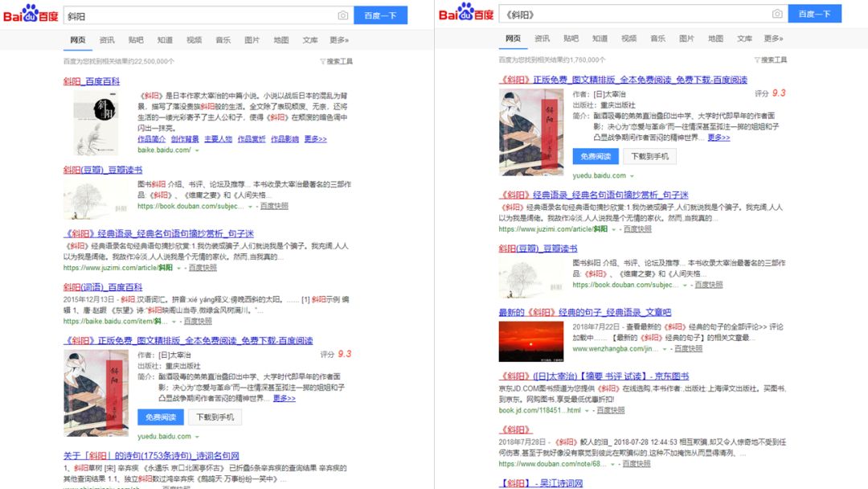Click 作品赏析 sublink under Baike result

[252, 139]
